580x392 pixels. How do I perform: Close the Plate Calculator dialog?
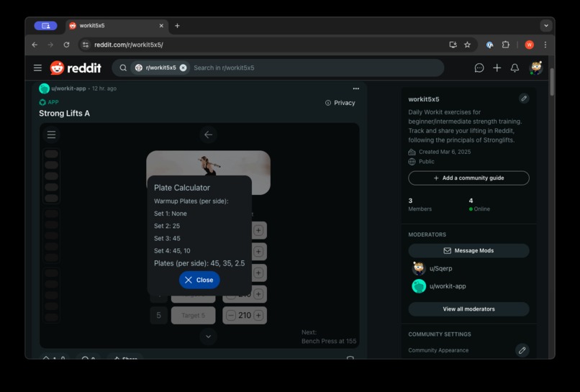coord(199,280)
